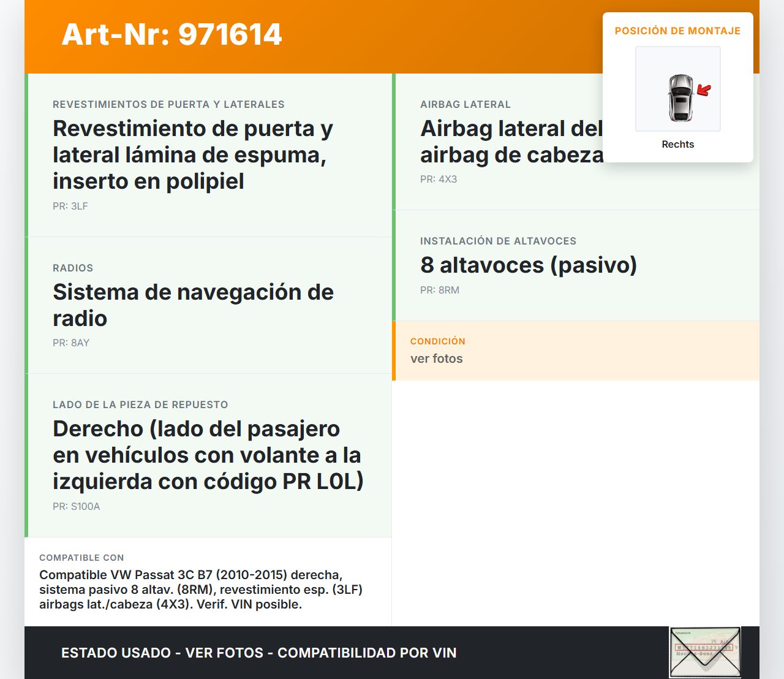
Task: Select the LADO DE LA PIEZA DE REPUESTO label
Action: tap(140, 404)
